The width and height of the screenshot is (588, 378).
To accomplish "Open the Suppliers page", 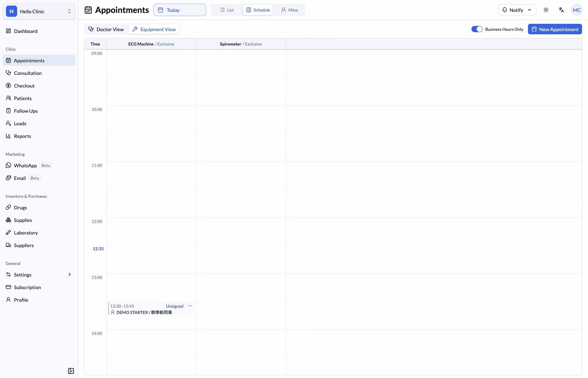I will pyautogui.click(x=39, y=245).
